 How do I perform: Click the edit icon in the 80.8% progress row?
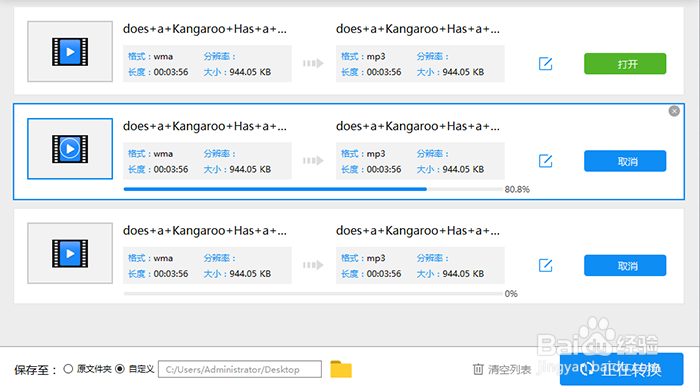tap(545, 161)
